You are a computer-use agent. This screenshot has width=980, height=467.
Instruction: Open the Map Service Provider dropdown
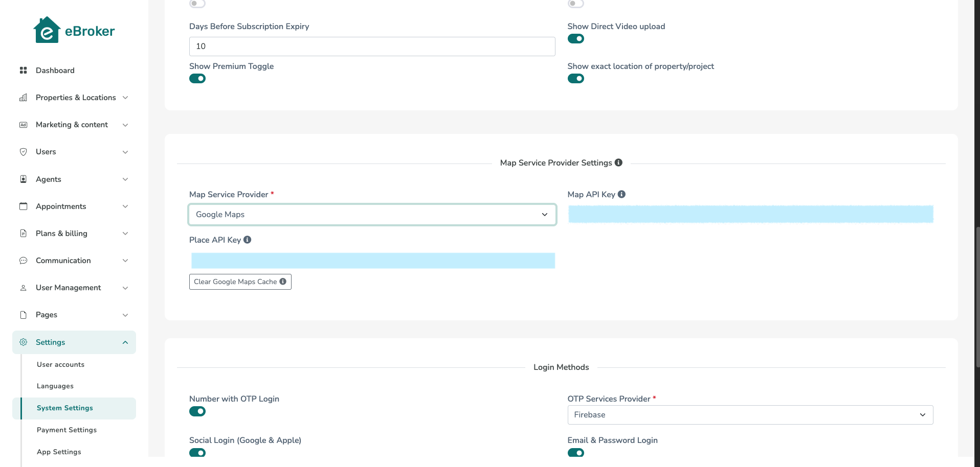(x=372, y=215)
